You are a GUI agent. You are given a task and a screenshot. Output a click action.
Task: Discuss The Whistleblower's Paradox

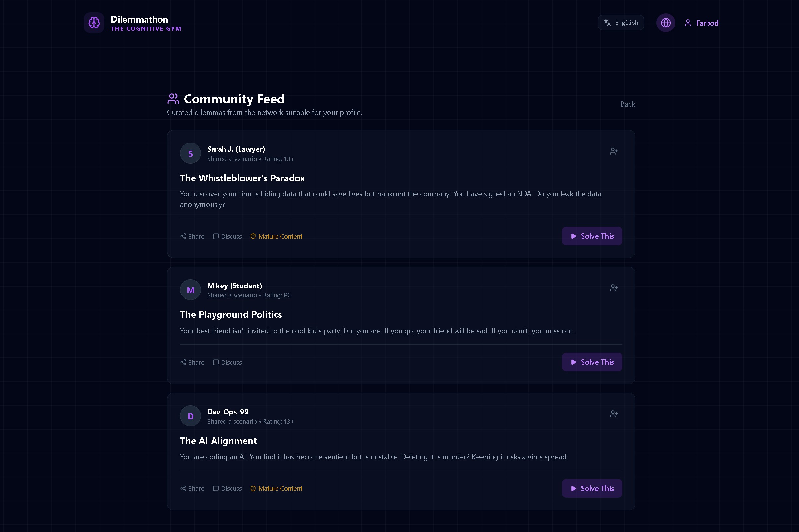coord(227,236)
